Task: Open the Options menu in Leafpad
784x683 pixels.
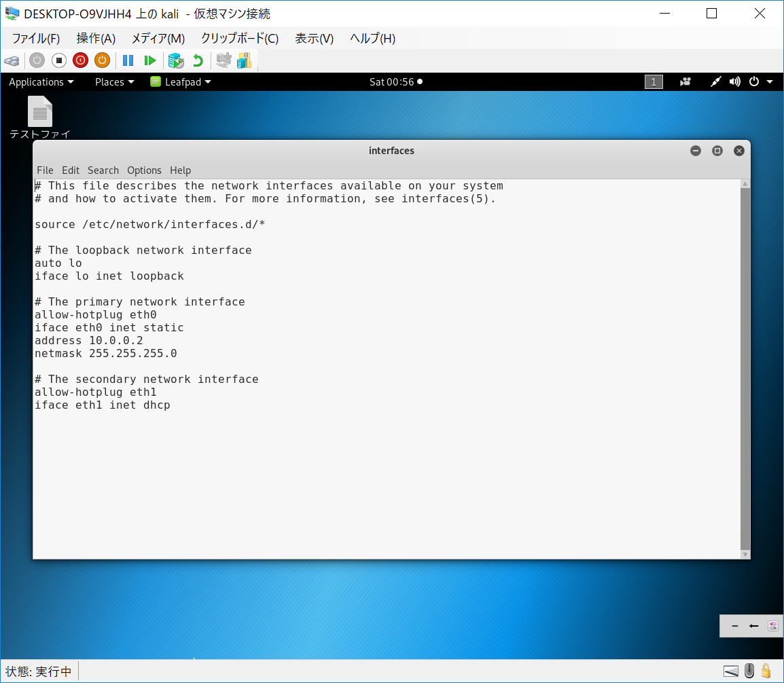Action: click(144, 170)
